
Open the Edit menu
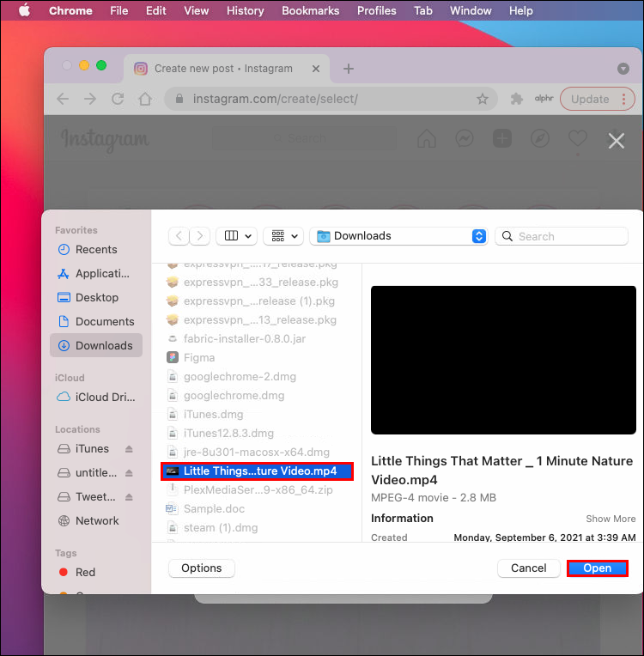[155, 10]
